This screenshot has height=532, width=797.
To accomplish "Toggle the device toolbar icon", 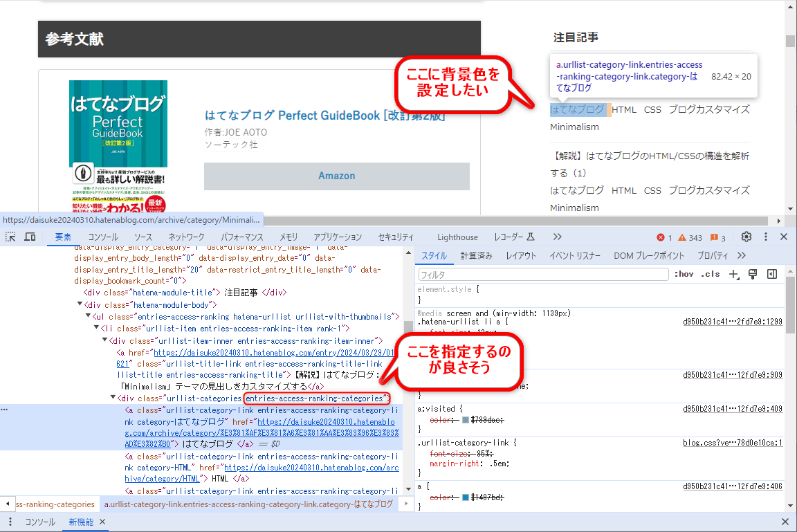I will tap(30, 237).
